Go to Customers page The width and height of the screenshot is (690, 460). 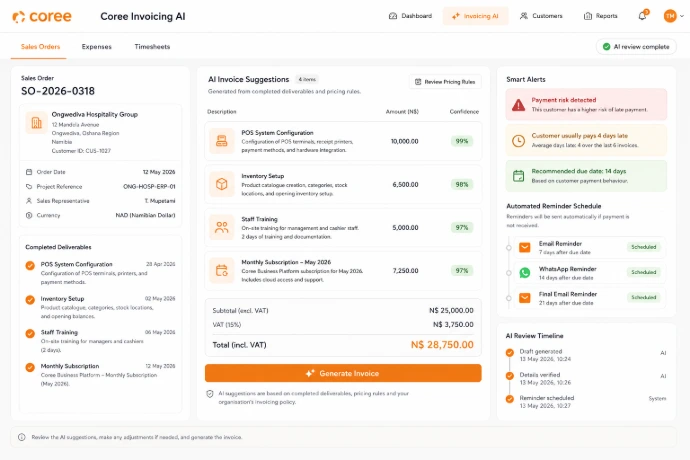[541, 16]
